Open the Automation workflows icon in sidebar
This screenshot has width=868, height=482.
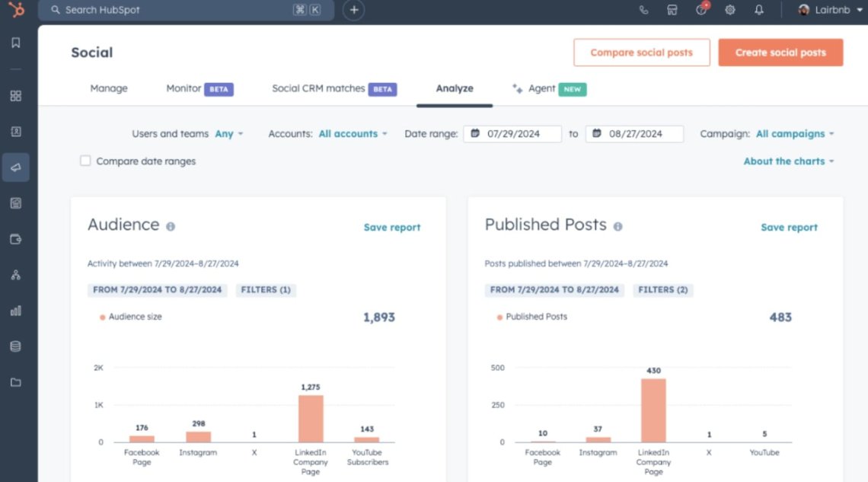click(15, 275)
